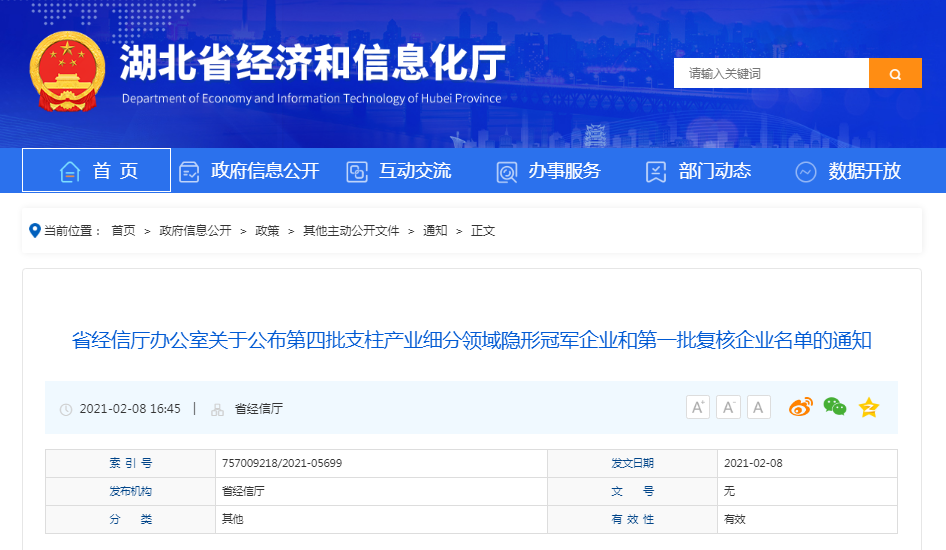
Task: Open the 首页 home menu
Action: coord(97,171)
